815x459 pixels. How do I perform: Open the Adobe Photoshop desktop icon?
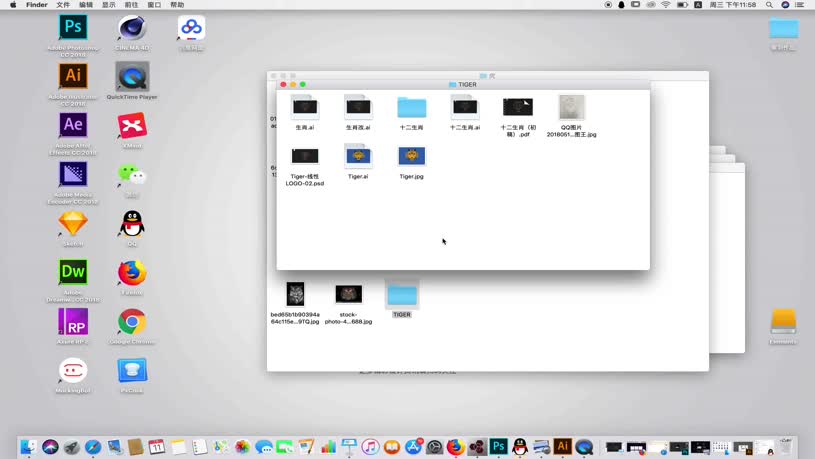point(73,27)
